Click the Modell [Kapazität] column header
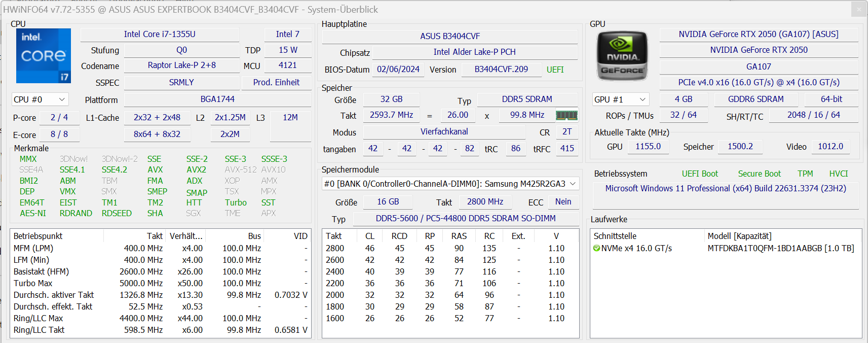Viewport: 868px width, 343px height. [x=739, y=236]
